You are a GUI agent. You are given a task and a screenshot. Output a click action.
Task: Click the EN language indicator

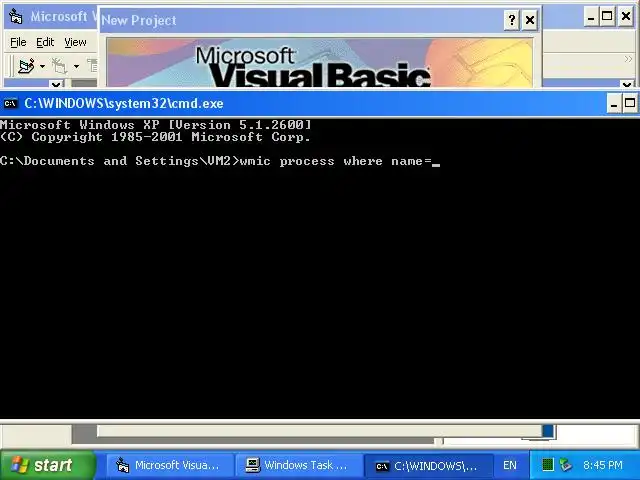(510, 465)
